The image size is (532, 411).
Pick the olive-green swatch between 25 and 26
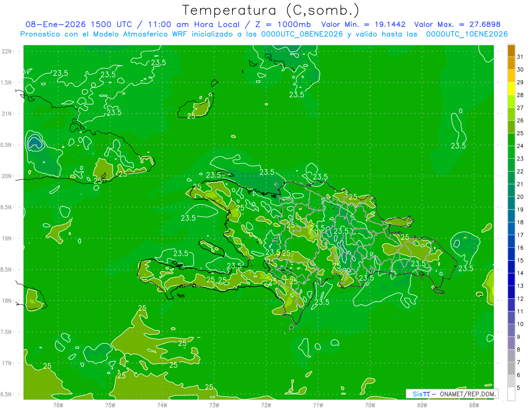(512, 127)
